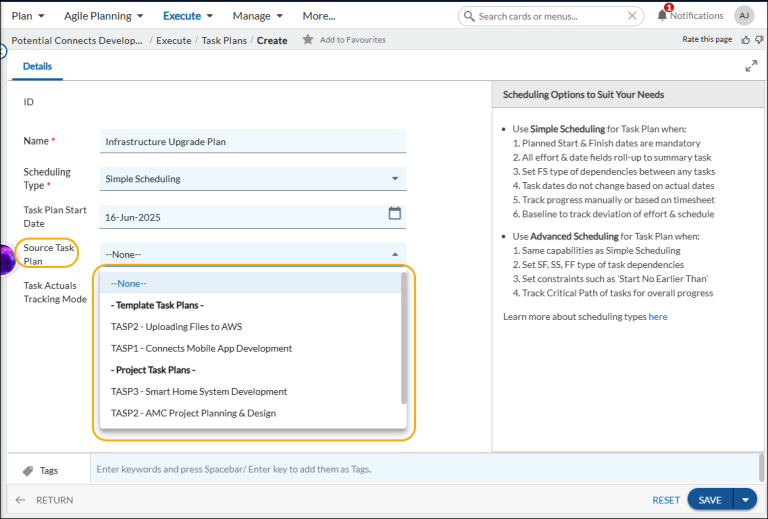The height and width of the screenshot is (519, 768).
Task: Expand form to full screen
Action: click(x=751, y=66)
